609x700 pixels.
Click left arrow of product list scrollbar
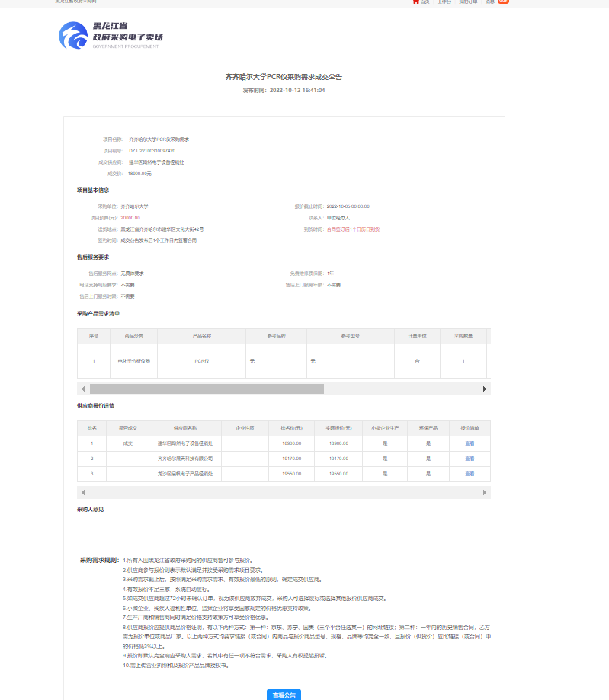coord(82,388)
